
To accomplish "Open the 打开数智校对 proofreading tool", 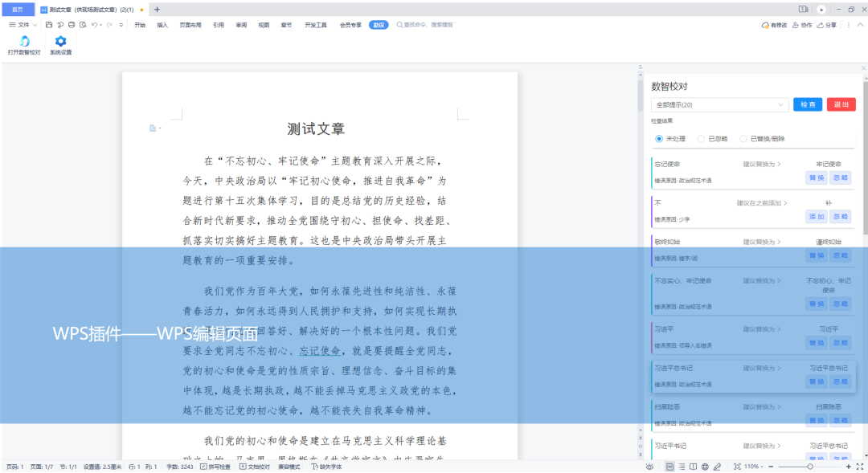I will (x=24, y=45).
